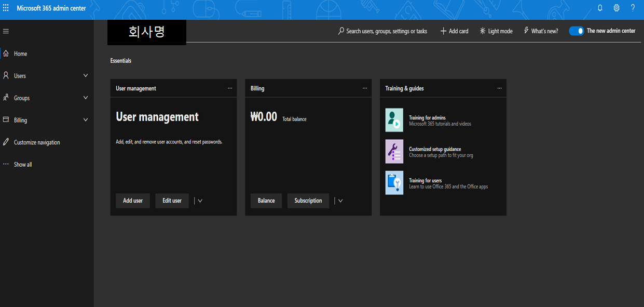This screenshot has height=307, width=644.
Task: Click the Customize navigation pencil icon
Action: coord(6,142)
